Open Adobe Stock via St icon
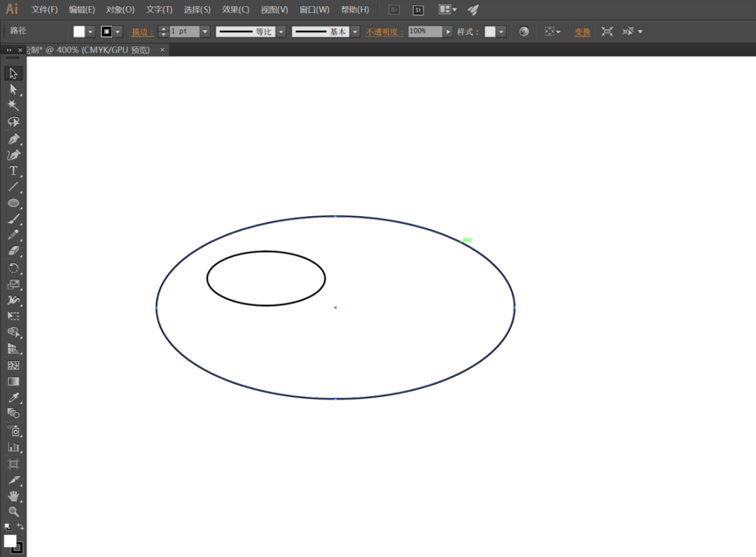This screenshot has width=756, height=557. (x=418, y=10)
